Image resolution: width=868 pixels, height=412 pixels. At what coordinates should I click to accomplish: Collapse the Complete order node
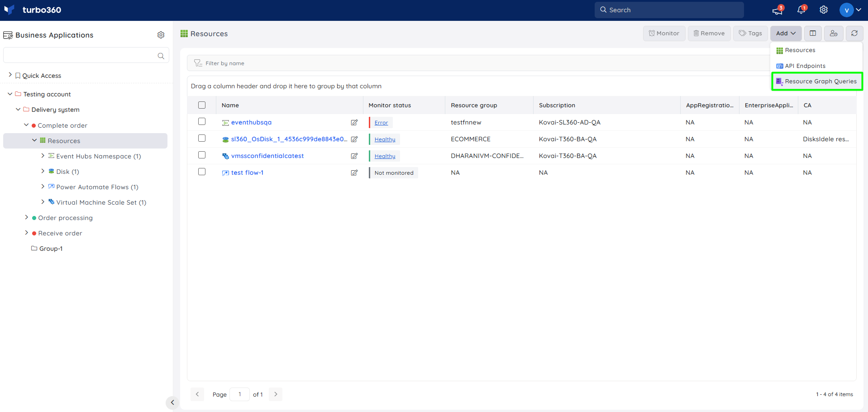coord(26,125)
